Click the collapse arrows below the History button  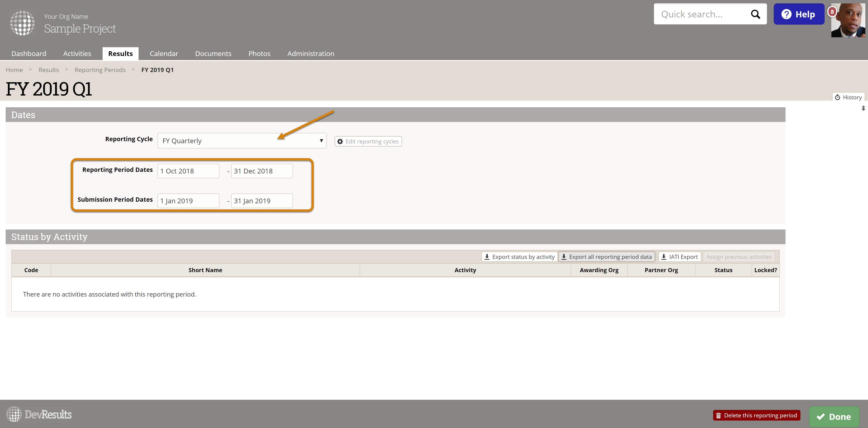coord(863,108)
